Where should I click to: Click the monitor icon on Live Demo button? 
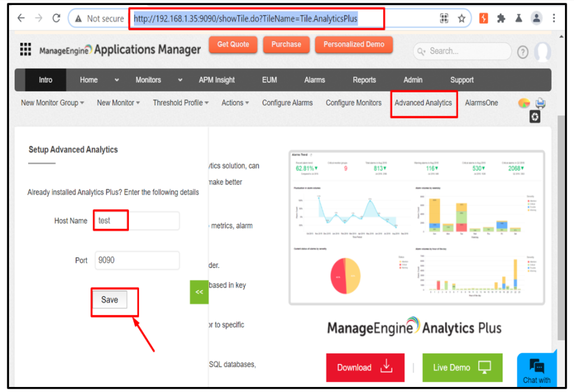tap(485, 367)
